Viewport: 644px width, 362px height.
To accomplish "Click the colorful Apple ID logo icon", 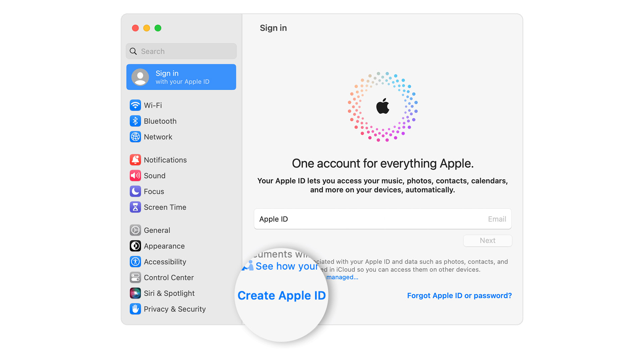I will 382,105.
